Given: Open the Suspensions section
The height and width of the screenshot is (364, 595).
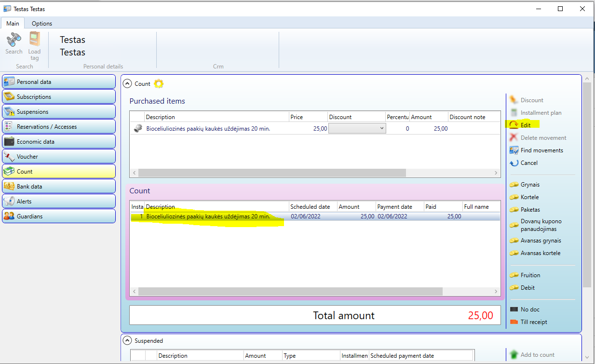Looking at the screenshot, I should tap(59, 112).
